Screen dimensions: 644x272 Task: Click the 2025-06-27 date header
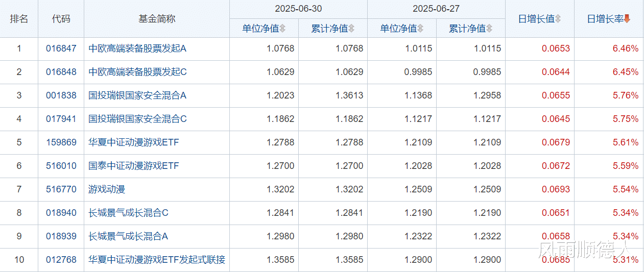pyautogui.click(x=436, y=9)
